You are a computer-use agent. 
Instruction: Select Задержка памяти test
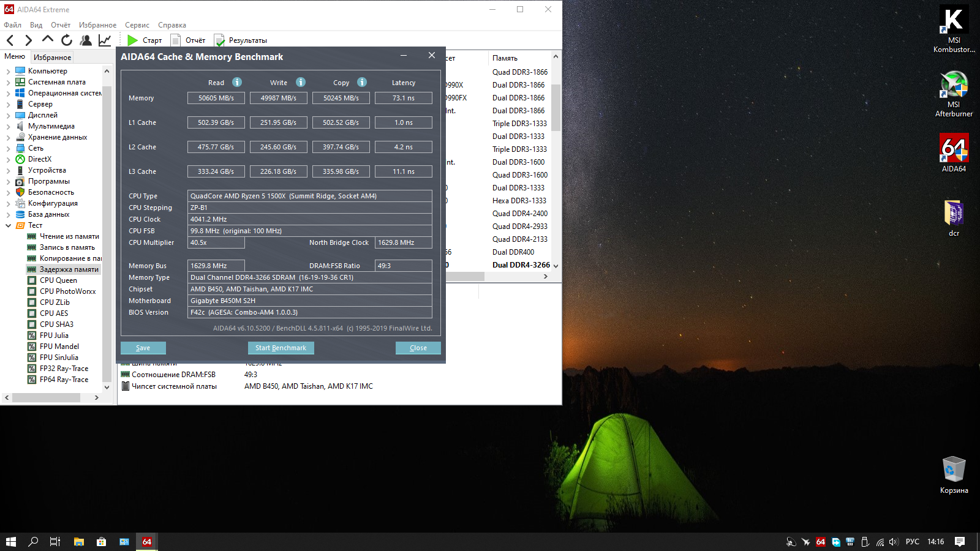coord(69,269)
